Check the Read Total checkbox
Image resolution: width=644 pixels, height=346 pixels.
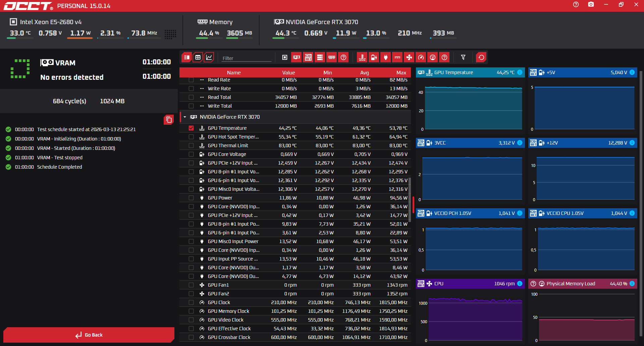pos(191,97)
